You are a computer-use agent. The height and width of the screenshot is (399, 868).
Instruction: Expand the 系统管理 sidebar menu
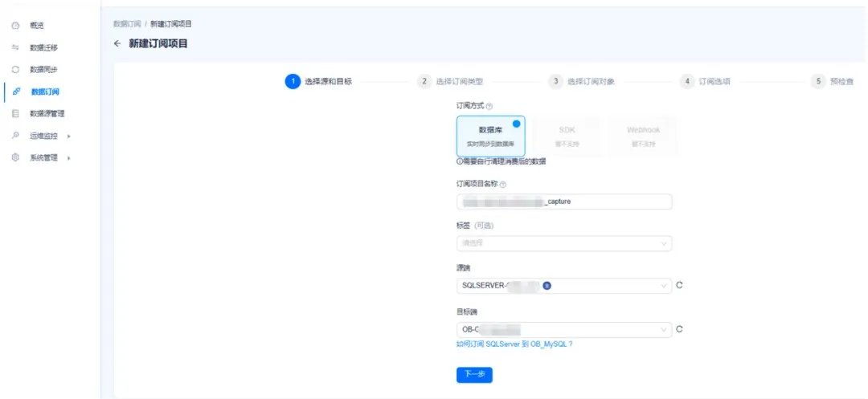click(48, 158)
